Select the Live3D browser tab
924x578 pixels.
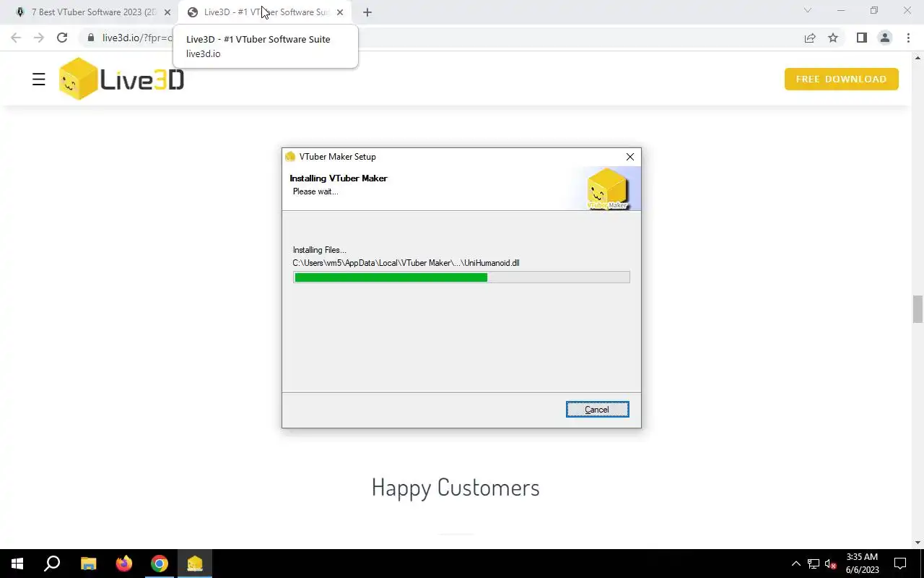point(265,12)
